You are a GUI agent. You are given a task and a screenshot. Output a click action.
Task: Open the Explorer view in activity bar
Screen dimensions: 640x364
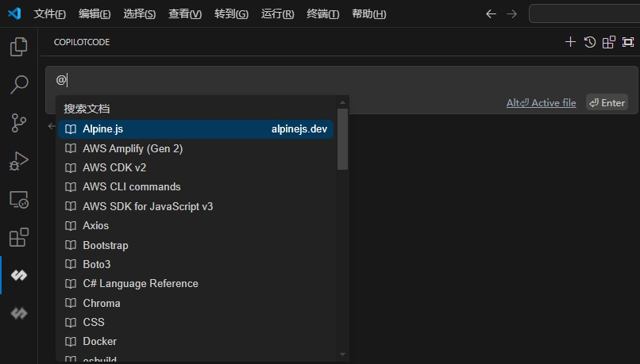(x=18, y=48)
